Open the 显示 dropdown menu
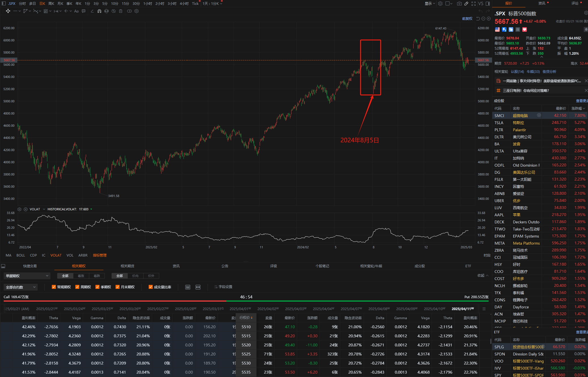This screenshot has width=588, height=377. click(x=430, y=3)
